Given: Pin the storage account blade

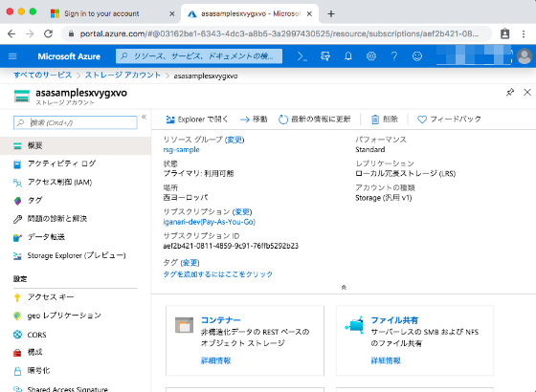Looking at the screenshot, I should click(510, 92).
